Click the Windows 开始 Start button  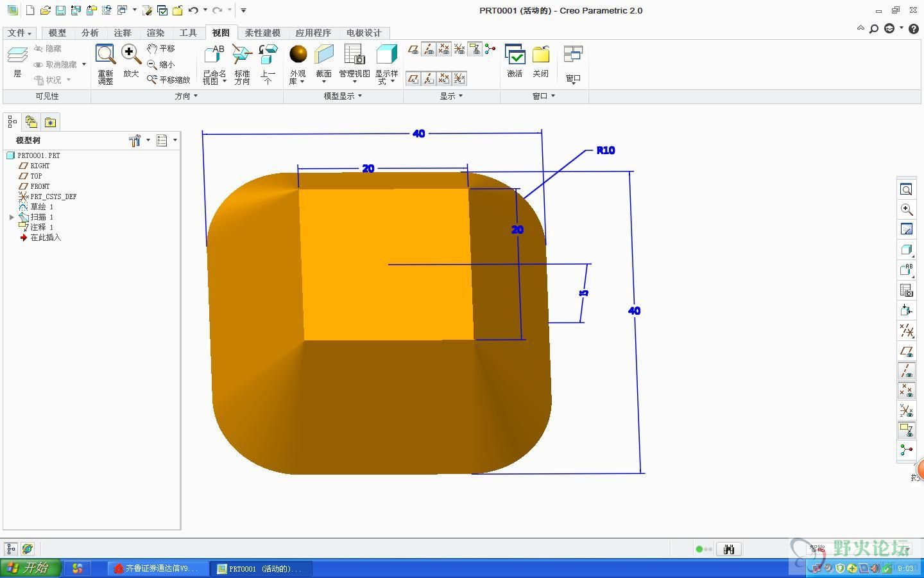pos(30,568)
